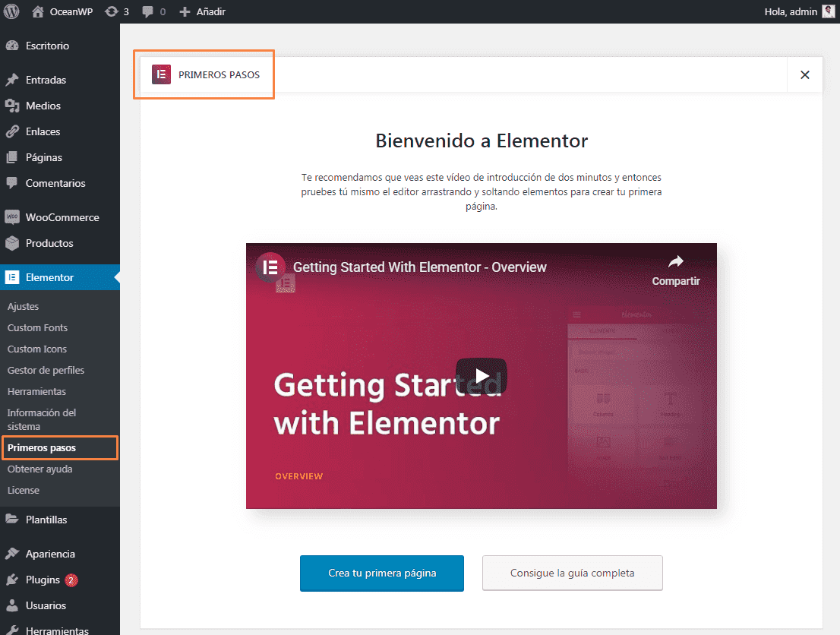Click the Usuarios person icon
This screenshot has width=840, height=635.
pos(12,605)
